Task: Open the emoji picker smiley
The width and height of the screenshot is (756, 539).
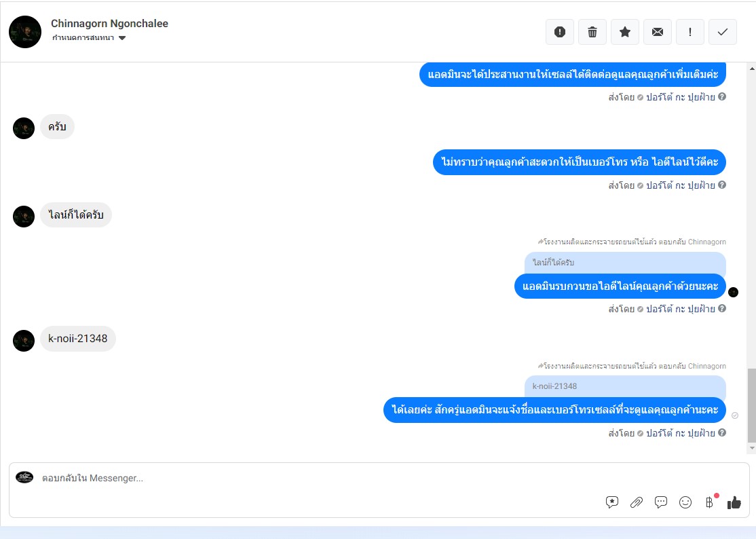Action: [x=685, y=502]
